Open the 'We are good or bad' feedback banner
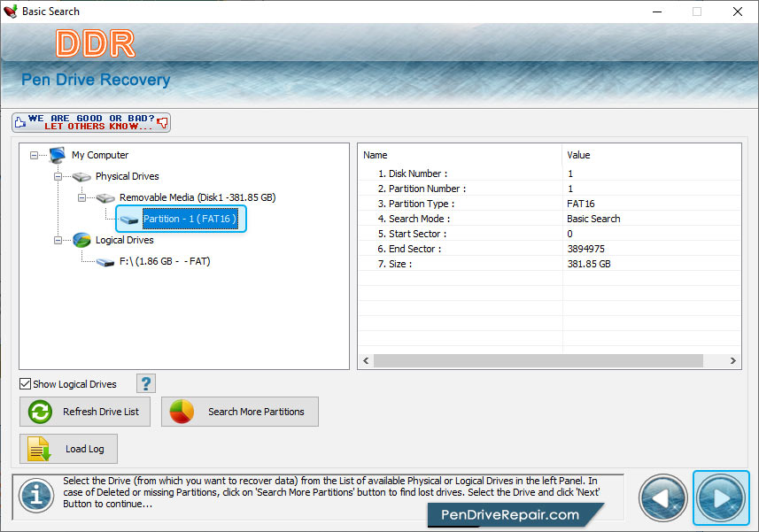The image size is (759, 532). pos(91,122)
